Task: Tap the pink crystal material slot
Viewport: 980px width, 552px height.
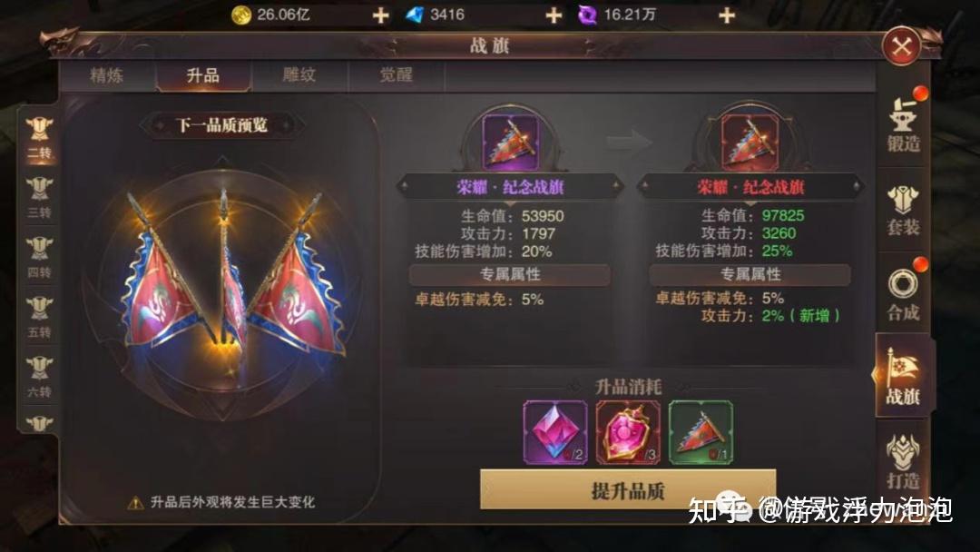Action: pos(555,432)
